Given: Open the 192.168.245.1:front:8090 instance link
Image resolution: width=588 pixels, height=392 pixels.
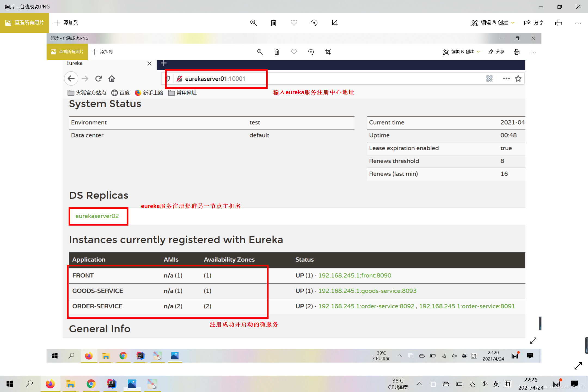Looking at the screenshot, I should [355, 275].
